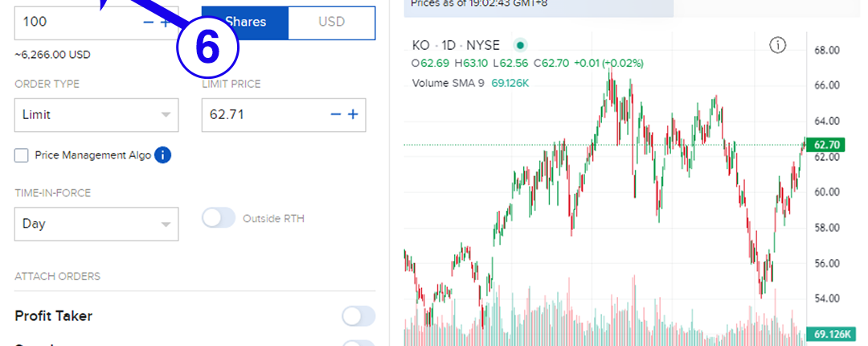This screenshot has height=346, width=868.
Task: Click the 69.126K volume axis label
Action: point(832,334)
